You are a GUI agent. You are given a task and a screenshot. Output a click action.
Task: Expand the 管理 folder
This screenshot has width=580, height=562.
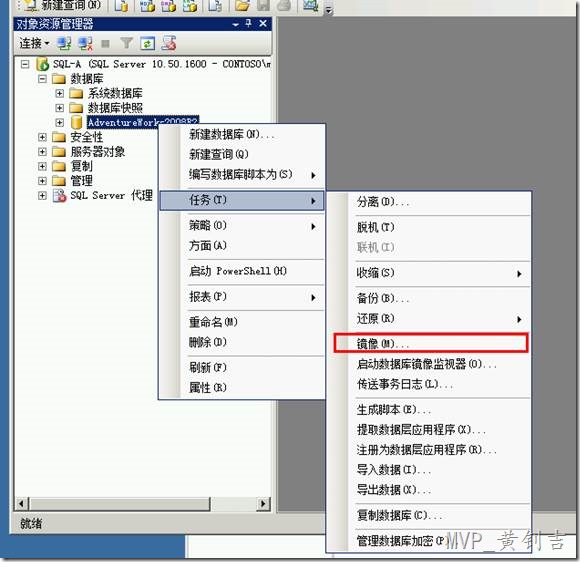(x=43, y=181)
